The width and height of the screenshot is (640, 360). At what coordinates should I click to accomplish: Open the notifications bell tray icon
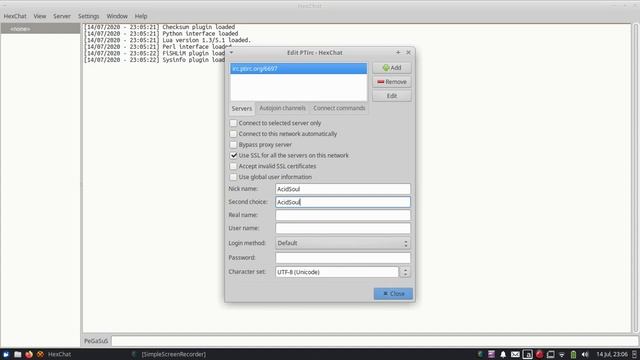(x=503, y=354)
